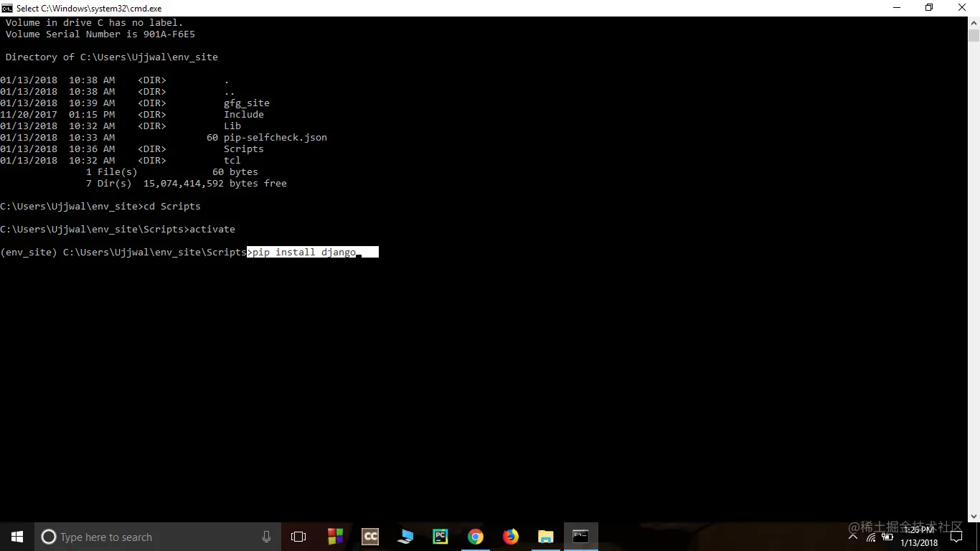Launch PyCharm from the taskbar
The width and height of the screenshot is (980, 551).
tap(440, 537)
